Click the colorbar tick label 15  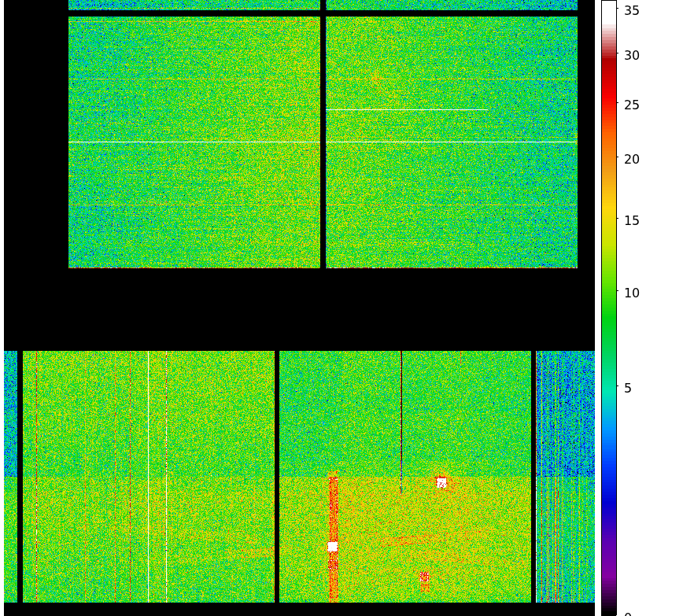632,220
